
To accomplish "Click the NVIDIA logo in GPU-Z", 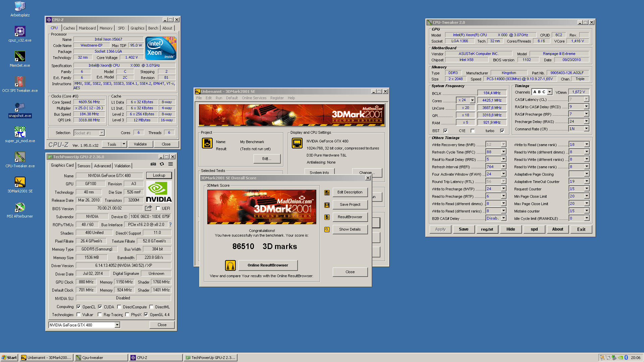I will click(159, 192).
